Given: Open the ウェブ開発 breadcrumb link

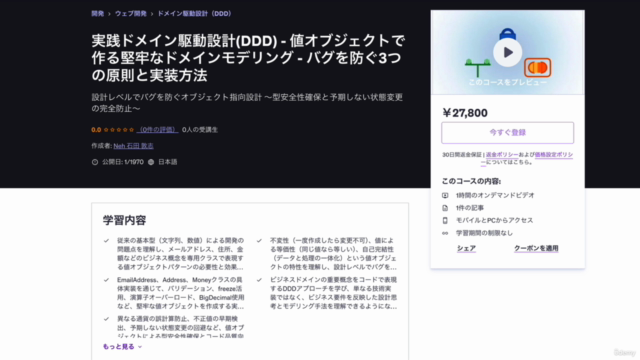Looking at the screenshot, I should click(x=131, y=13).
